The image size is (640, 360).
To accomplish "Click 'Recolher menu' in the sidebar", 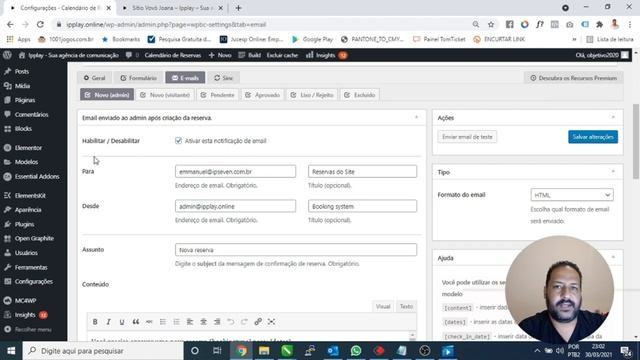I will 33,329.
